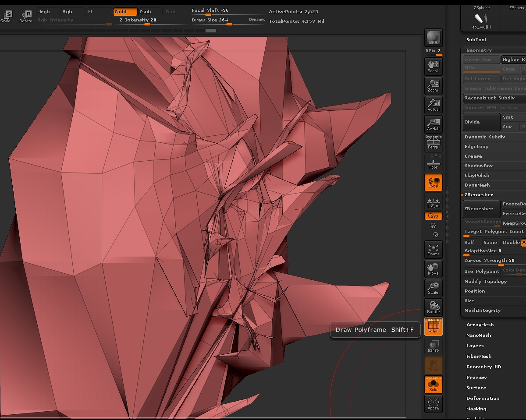Open the NanoMesh sub-palette
This screenshot has height=420, width=526.
click(479, 335)
